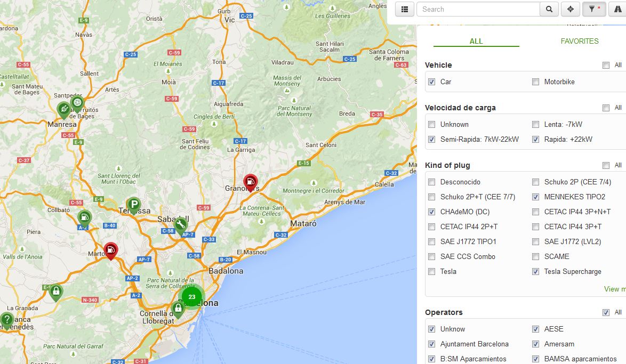626x364 pixels.
Task: Click the road route button
Action: [x=617, y=9]
